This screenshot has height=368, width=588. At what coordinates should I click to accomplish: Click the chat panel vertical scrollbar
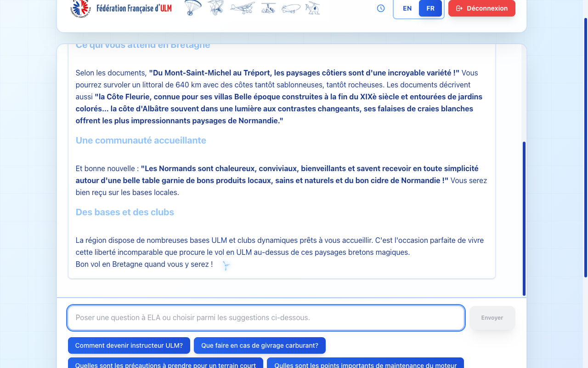(x=524, y=218)
